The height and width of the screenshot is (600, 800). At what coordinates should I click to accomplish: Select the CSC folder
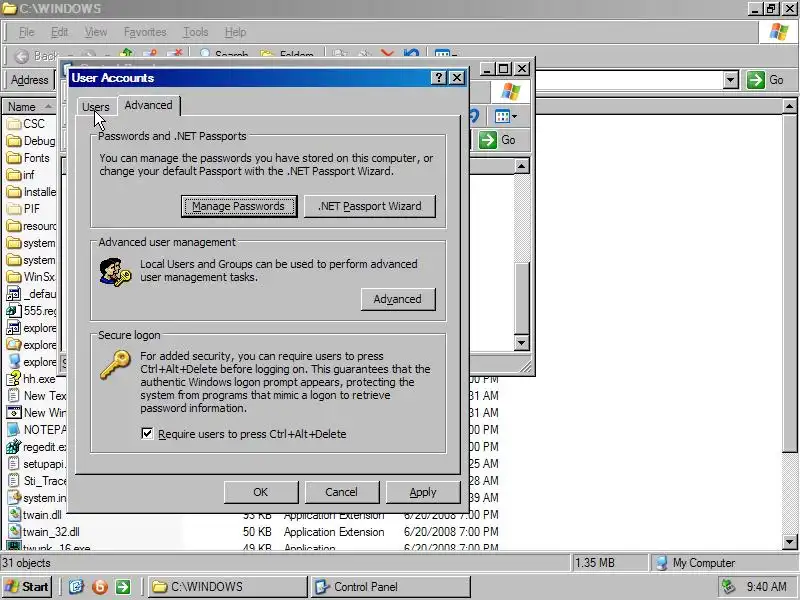click(x=26, y=123)
